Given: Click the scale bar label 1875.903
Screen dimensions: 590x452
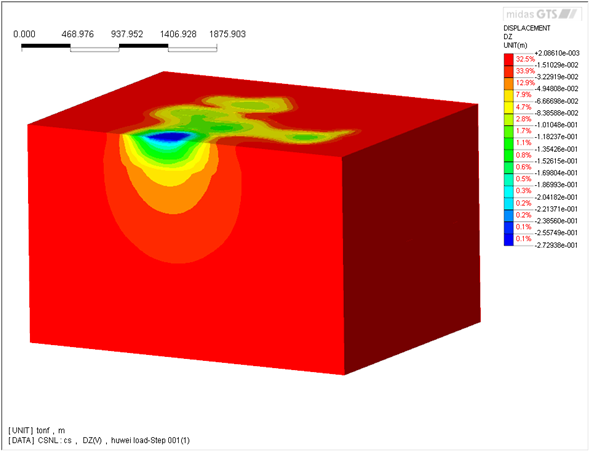Looking at the screenshot, I should pyautogui.click(x=227, y=34).
